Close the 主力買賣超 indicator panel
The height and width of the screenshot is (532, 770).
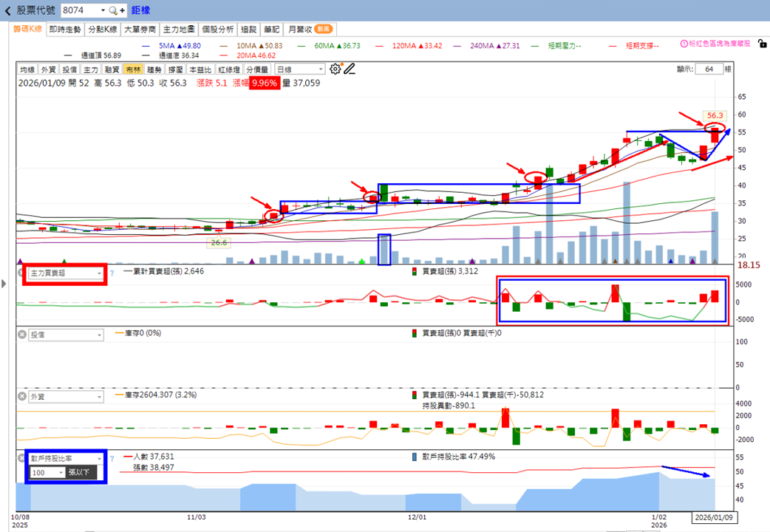click(21, 273)
